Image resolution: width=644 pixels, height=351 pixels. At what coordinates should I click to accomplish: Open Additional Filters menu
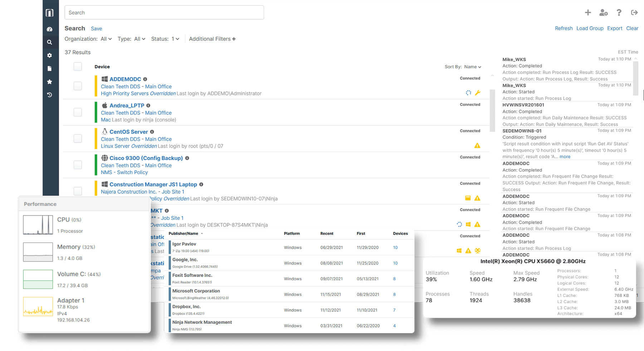[x=212, y=39]
